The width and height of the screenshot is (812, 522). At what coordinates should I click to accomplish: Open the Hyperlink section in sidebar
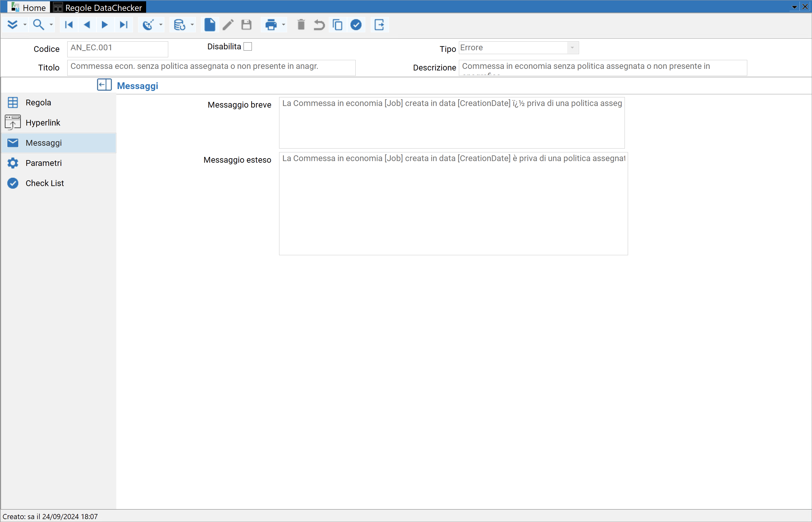[x=58, y=122]
